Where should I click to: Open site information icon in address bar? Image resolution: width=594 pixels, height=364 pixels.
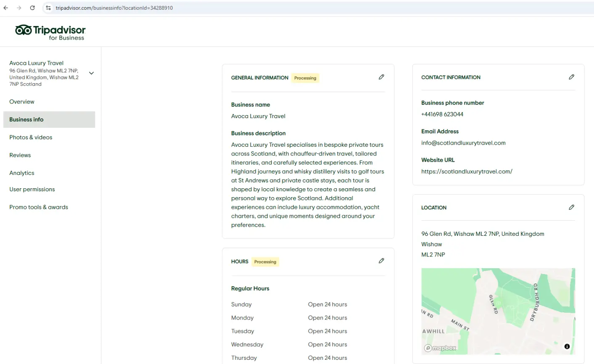click(x=48, y=8)
